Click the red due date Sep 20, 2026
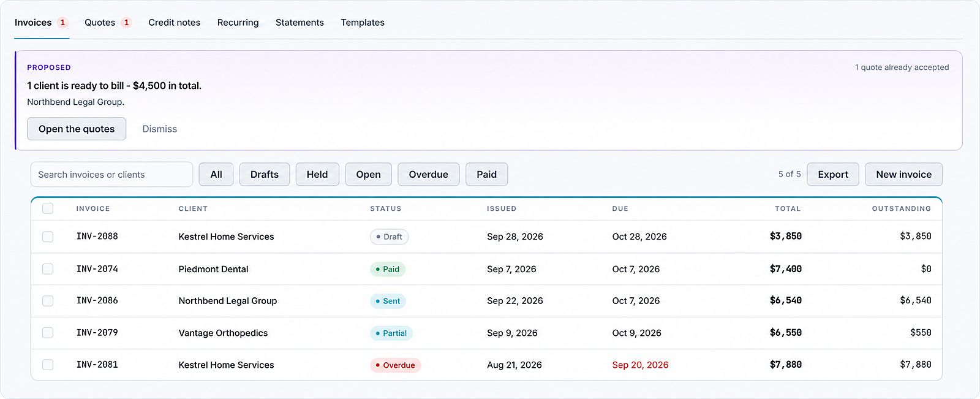This screenshot has width=980, height=399. (640, 365)
